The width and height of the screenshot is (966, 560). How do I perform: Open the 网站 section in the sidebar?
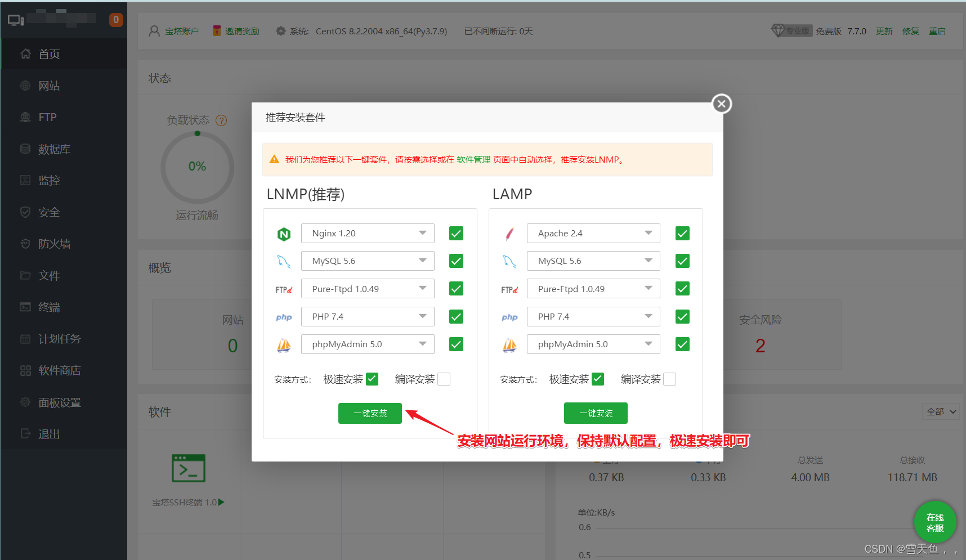click(x=48, y=85)
